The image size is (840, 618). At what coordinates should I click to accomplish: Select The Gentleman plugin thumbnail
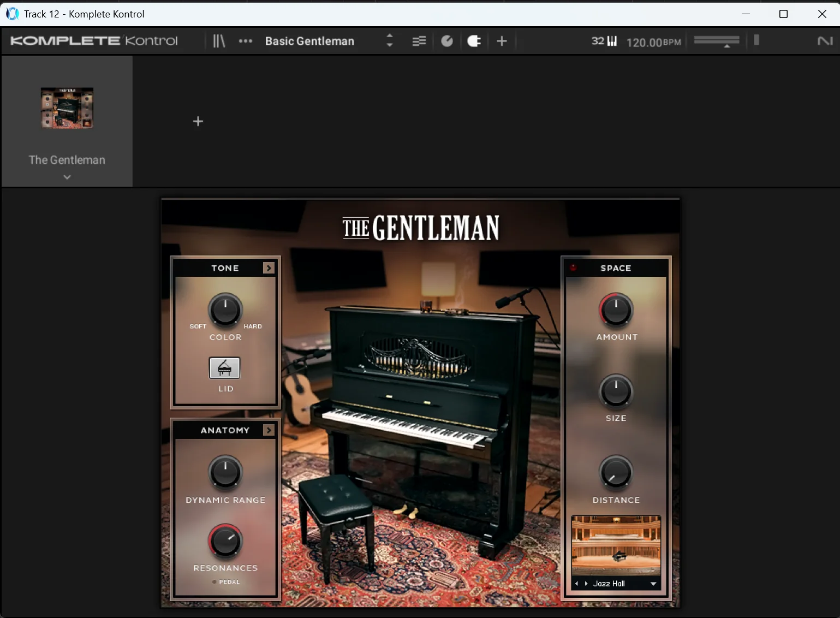[x=67, y=108]
